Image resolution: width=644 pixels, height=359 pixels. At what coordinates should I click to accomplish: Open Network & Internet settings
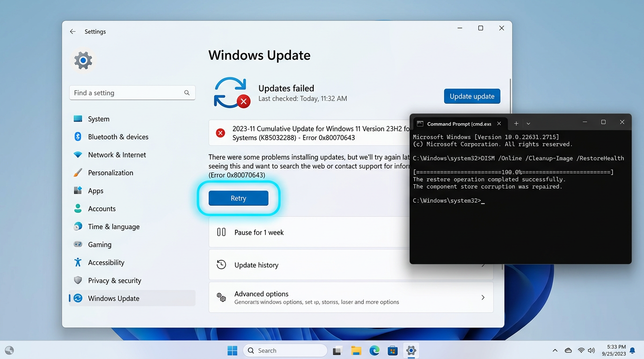pos(132,155)
